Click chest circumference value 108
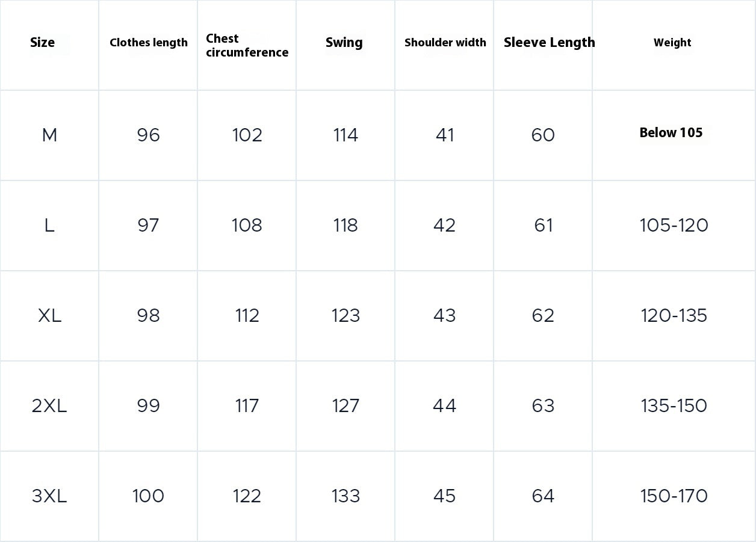The width and height of the screenshot is (756, 542). (247, 226)
